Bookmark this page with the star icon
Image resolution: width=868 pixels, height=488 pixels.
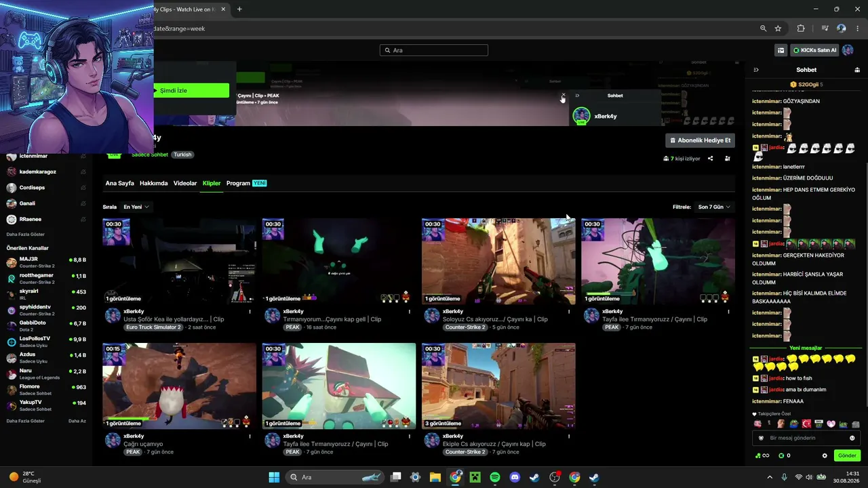(x=778, y=28)
